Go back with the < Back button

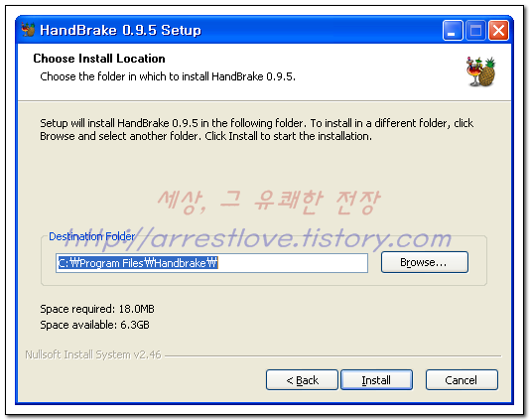[302, 380]
